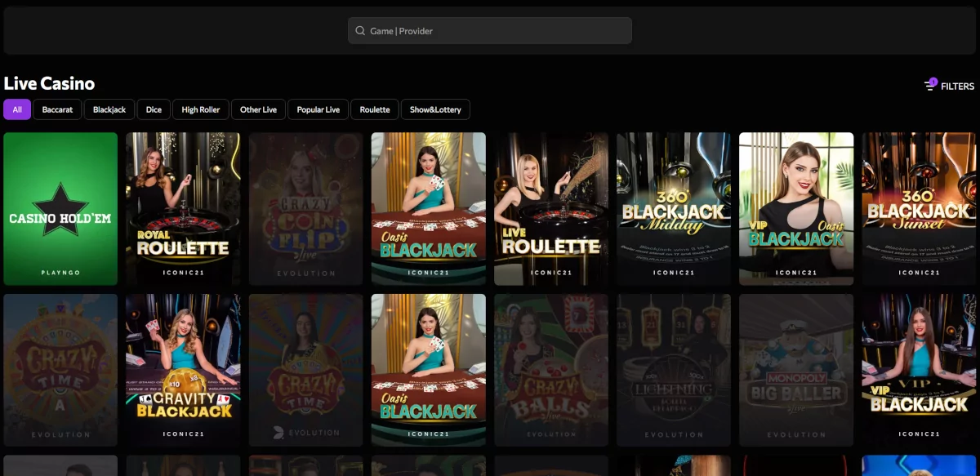Open 360 Blackjack Sunset table
980x476 pixels.
[919, 208]
